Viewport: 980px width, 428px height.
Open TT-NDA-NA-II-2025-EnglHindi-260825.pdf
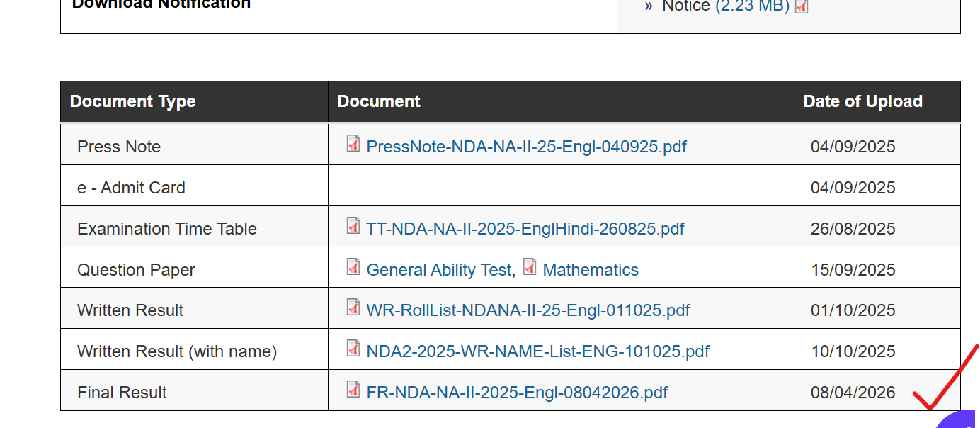[525, 228]
